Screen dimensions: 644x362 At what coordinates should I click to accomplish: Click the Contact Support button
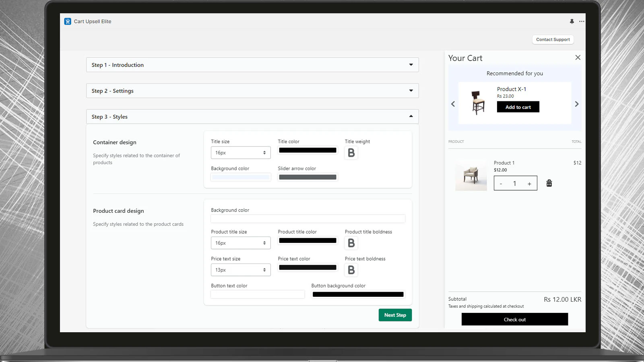pos(553,39)
